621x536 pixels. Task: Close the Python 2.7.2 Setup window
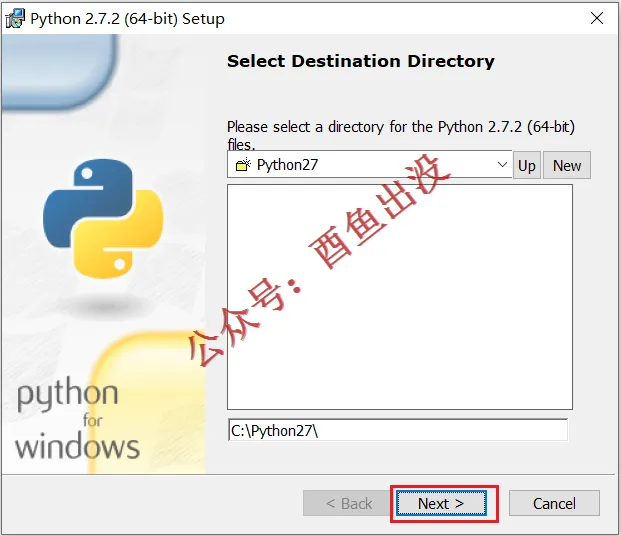coord(596,18)
